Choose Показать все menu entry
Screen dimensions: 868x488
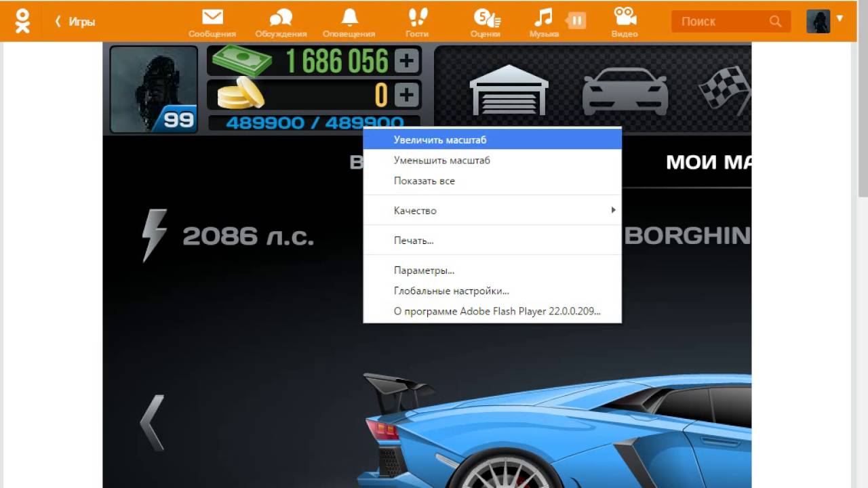[493, 181]
